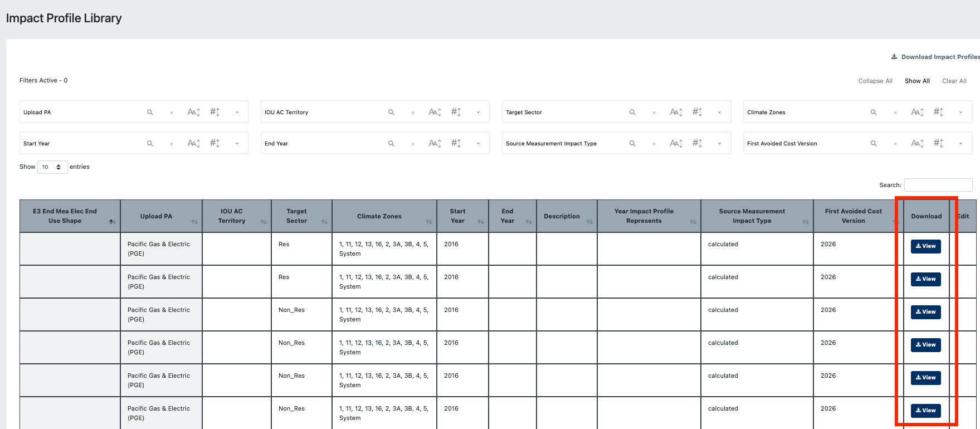
Task: Clear the Climate Zones filter with its × icon
Action: point(895,113)
